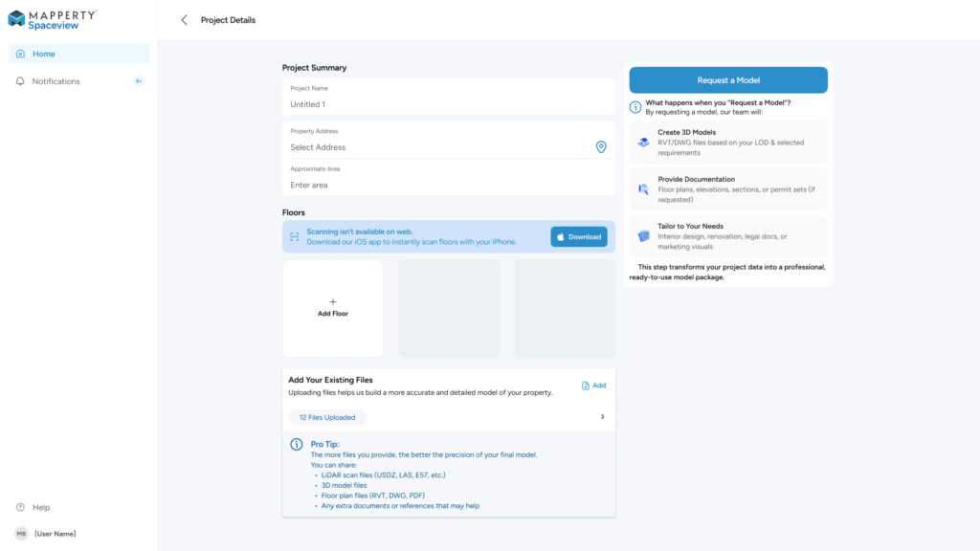Add existing files using Add link
This screenshot has width=980, height=551.
(x=593, y=386)
